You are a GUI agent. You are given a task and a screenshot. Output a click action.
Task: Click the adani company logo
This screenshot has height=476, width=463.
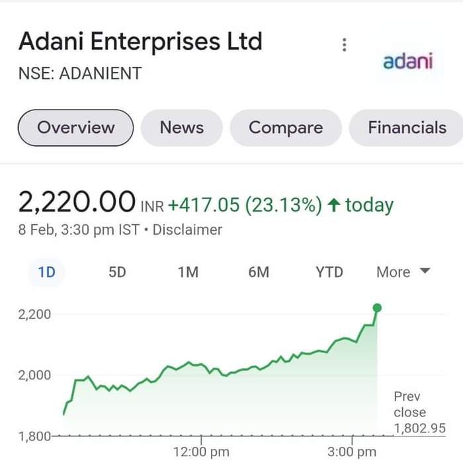coord(407,61)
